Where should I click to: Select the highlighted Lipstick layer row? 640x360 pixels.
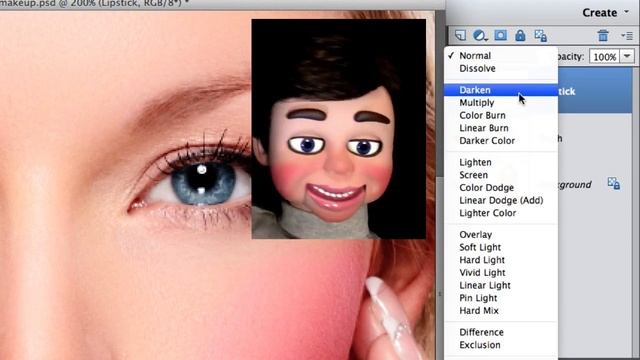pyautogui.click(x=594, y=91)
